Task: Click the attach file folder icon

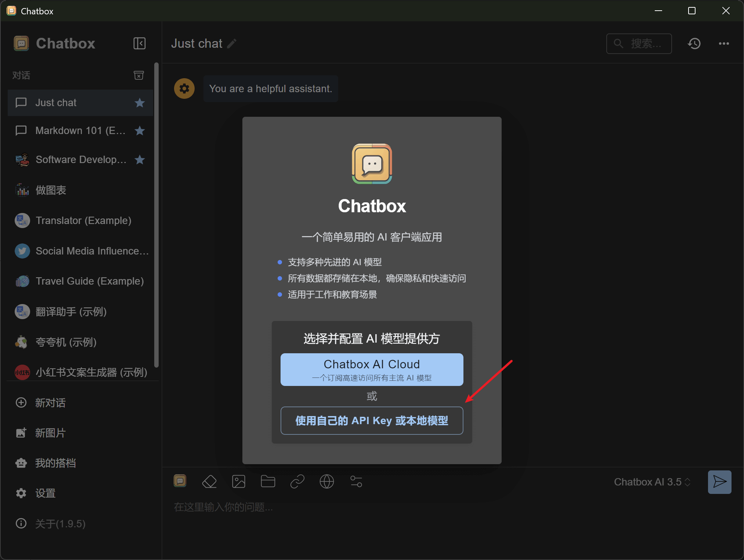Action: (268, 481)
